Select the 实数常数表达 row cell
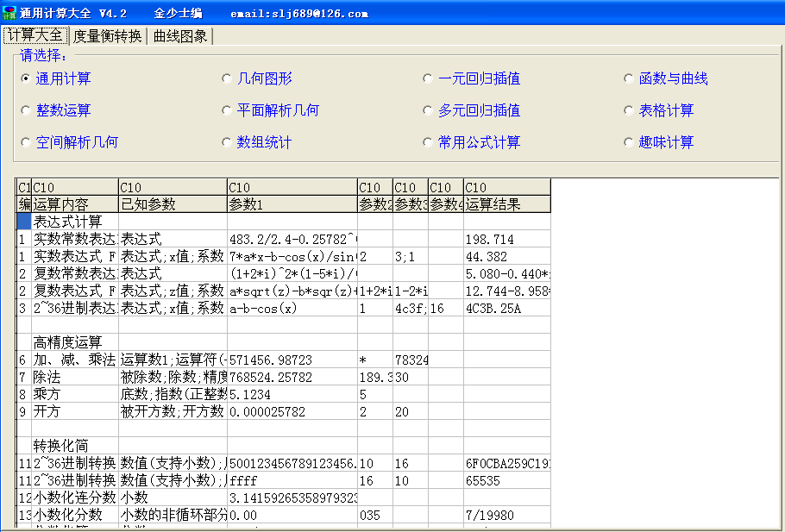Screen dimensions: 785x532 [75, 239]
